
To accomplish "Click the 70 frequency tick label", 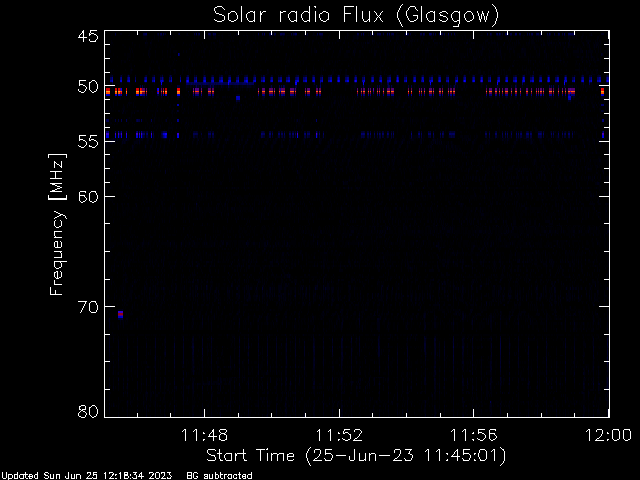I will pos(88,307).
